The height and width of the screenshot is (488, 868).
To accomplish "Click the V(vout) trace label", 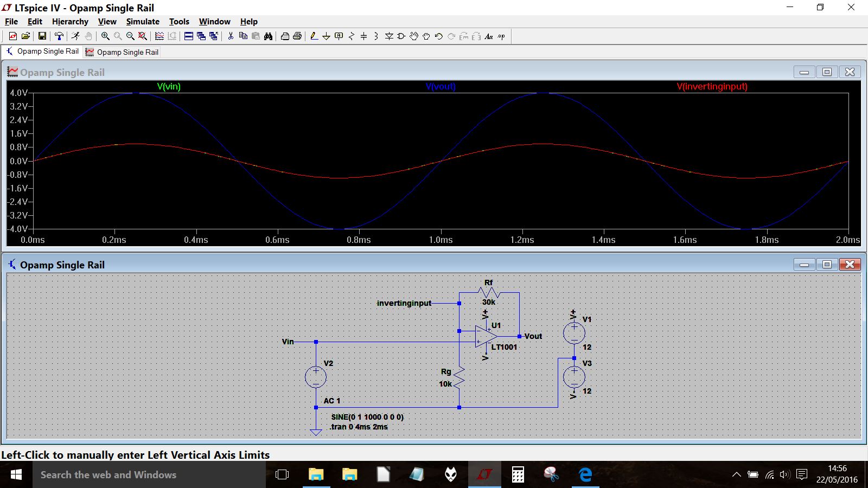I will click(441, 86).
